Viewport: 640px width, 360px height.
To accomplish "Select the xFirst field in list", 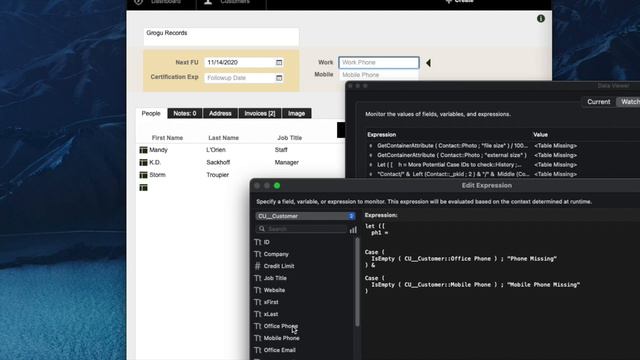I will [x=271, y=302].
